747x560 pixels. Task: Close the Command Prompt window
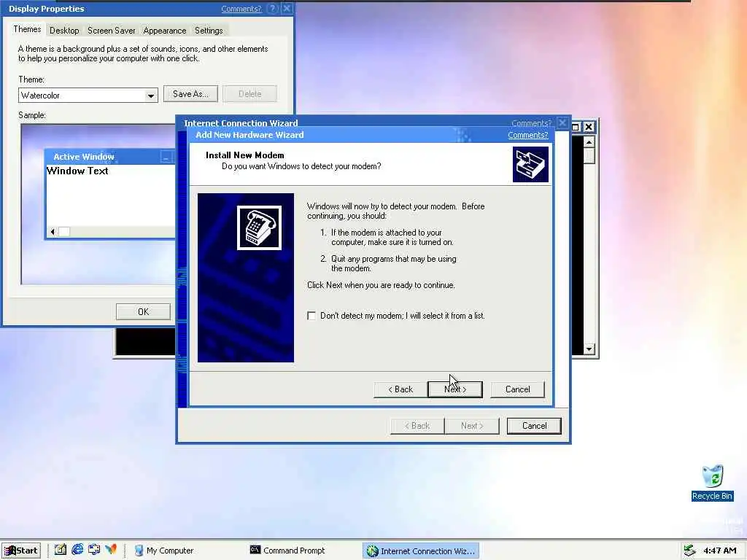pyautogui.click(x=589, y=127)
